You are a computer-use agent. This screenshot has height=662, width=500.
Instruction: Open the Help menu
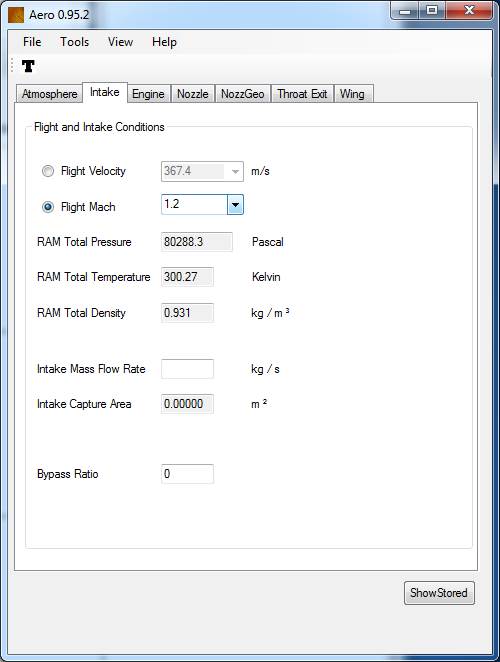pyautogui.click(x=164, y=42)
